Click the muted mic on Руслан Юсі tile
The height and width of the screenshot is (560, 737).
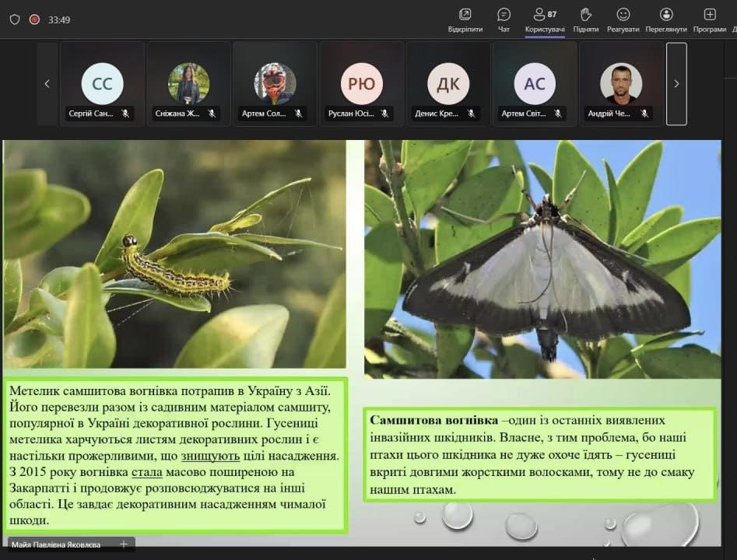(384, 114)
